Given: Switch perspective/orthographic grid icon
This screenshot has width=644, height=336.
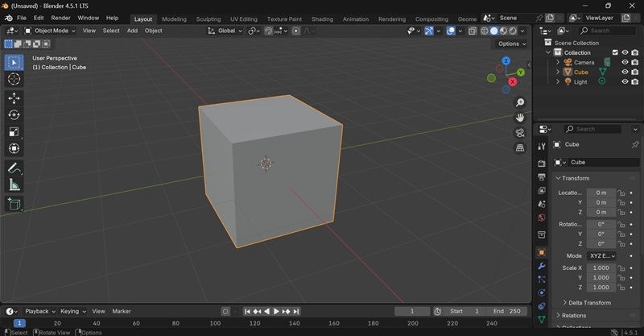Looking at the screenshot, I should click(520, 148).
